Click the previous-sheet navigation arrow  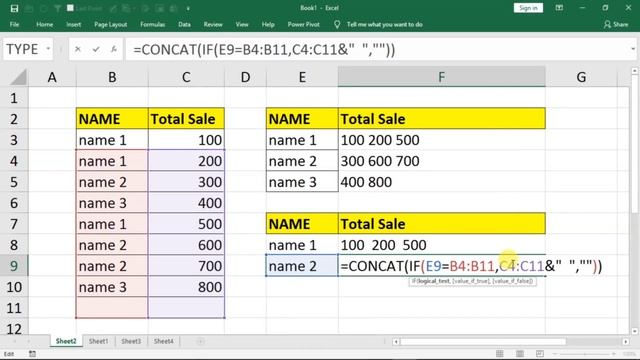pos(15,341)
